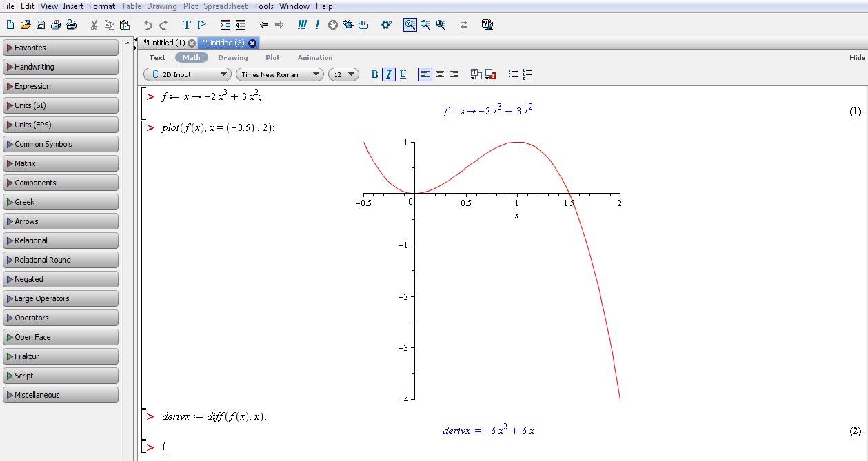The width and height of the screenshot is (868, 461).
Task: Open the Tools menu
Action: [x=263, y=6]
